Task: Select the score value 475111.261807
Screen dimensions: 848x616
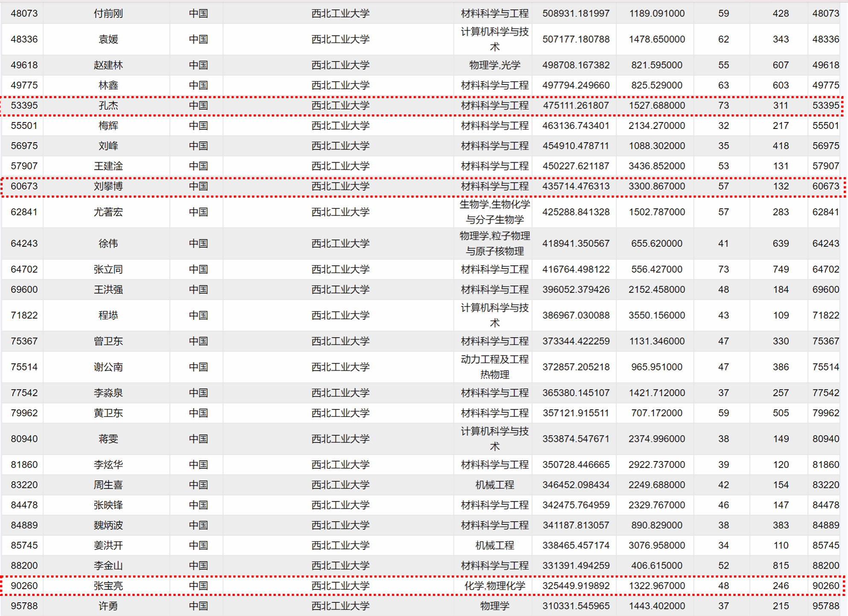Action: pos(576,105)
